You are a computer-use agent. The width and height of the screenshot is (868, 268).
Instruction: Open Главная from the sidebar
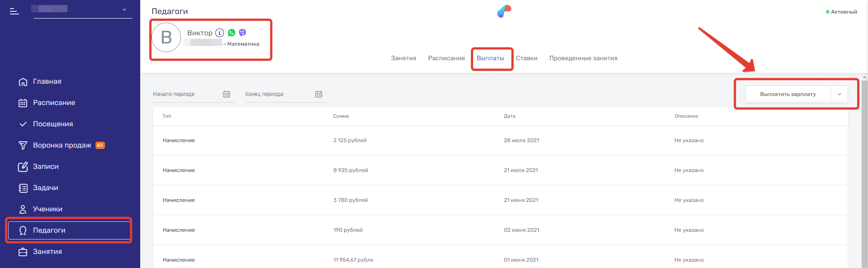point(47,81)
